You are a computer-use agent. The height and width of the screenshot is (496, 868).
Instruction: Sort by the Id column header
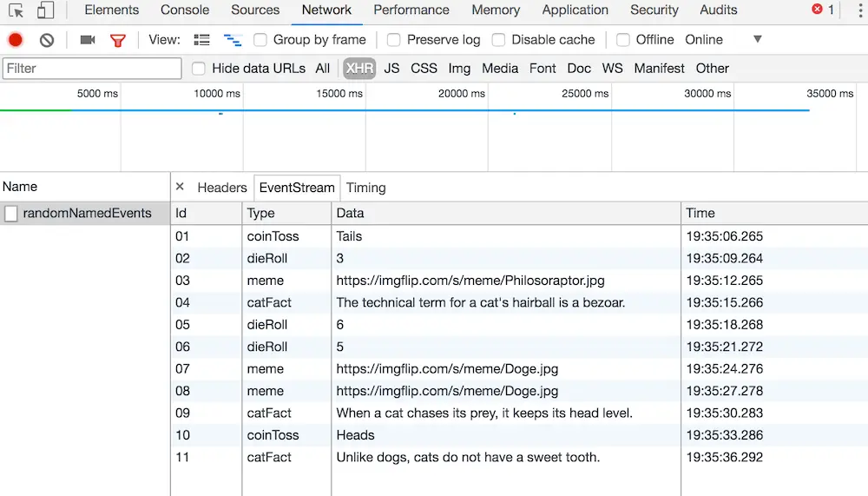pyautogui.click(x=207, y=214)
